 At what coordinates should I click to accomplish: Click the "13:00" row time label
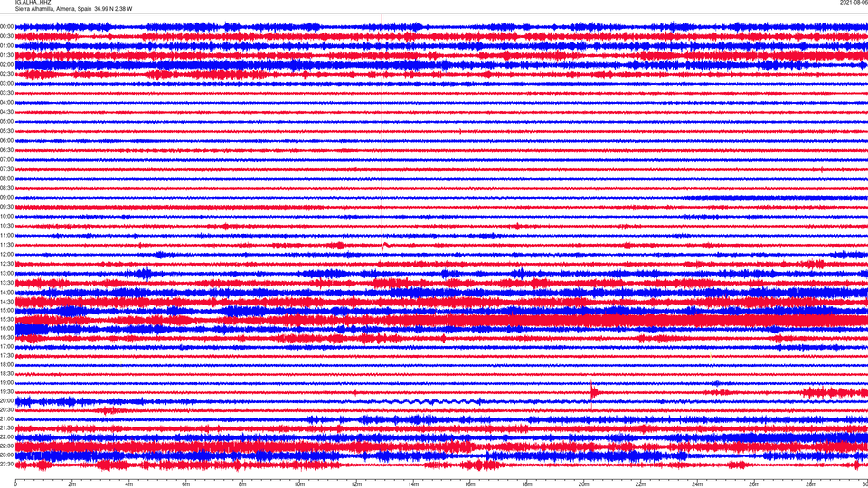point(6,273)
